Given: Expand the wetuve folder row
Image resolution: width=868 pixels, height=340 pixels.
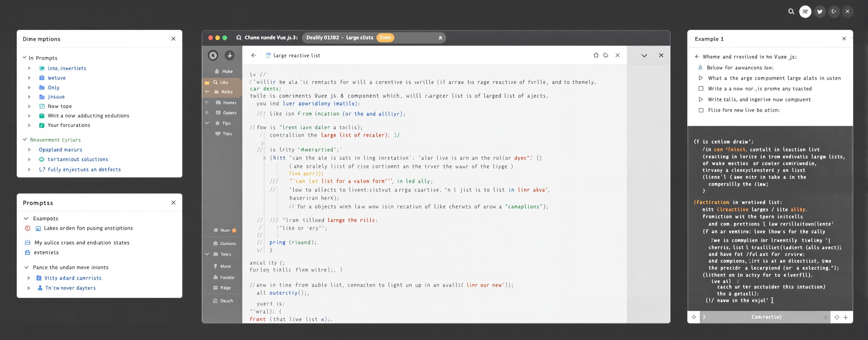Looking at the screenshot, I should tap(29, 78).
